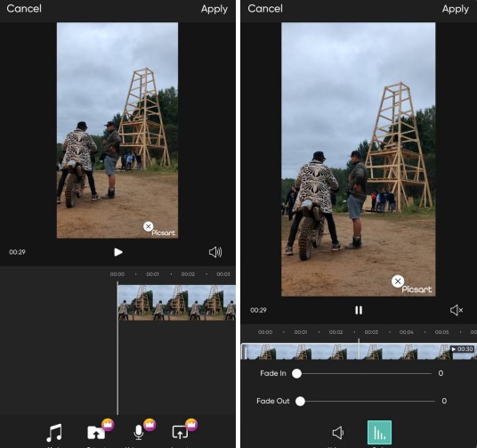Tap the 00:30 duration badge on the clip
Image resolution: width=477 pixels, height=448 pixels.
(462, 349)
